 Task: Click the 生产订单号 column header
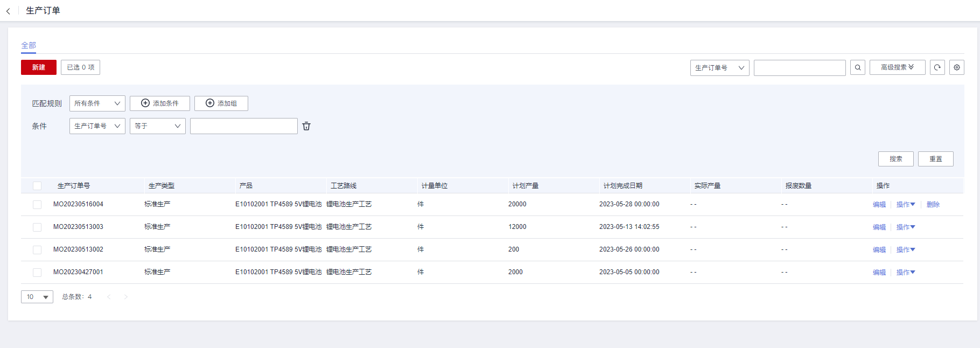click(74, 186)
